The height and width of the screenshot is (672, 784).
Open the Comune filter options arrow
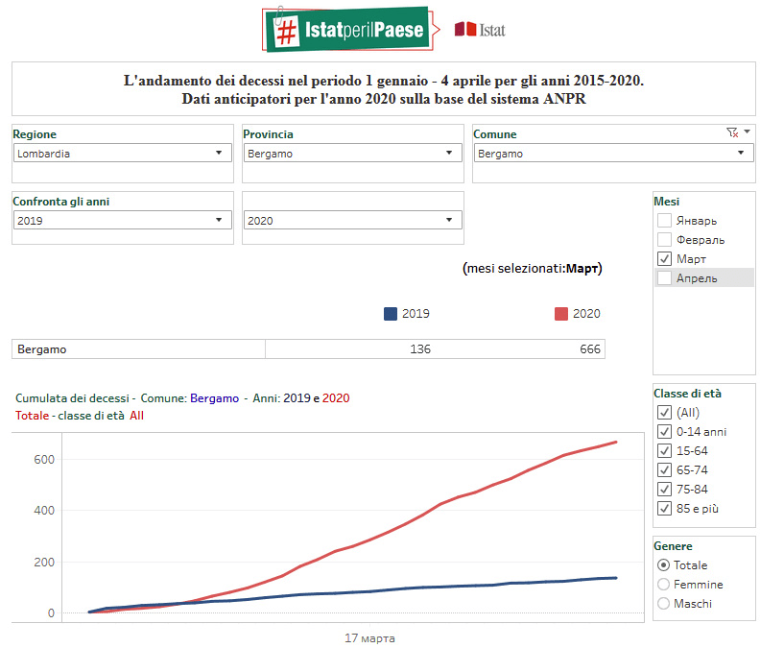[x=748, y=132]
